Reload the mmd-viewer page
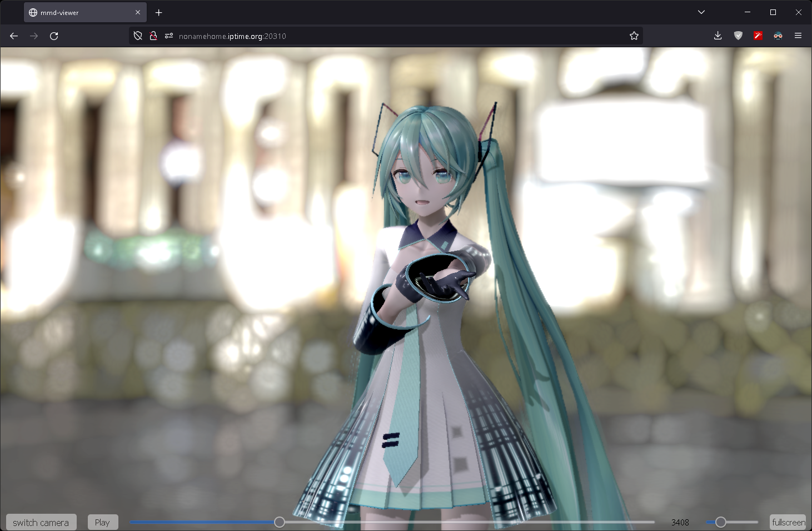Viewport: 812px width, 531px height. tap(54, 36)
